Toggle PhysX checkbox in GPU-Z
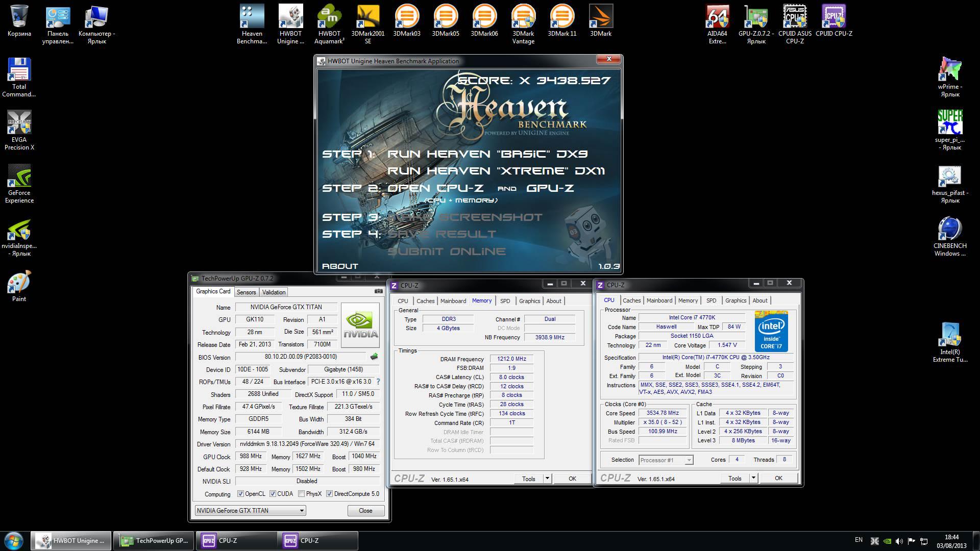 tap(301, 494)
